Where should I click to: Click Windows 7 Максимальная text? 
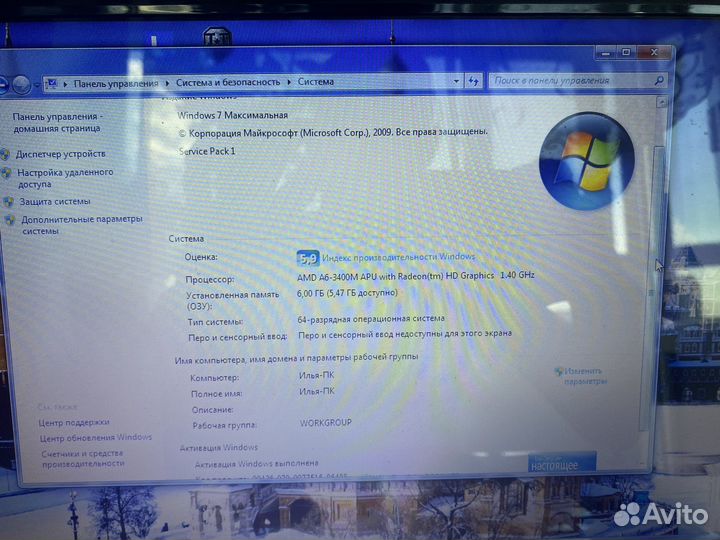232,115
